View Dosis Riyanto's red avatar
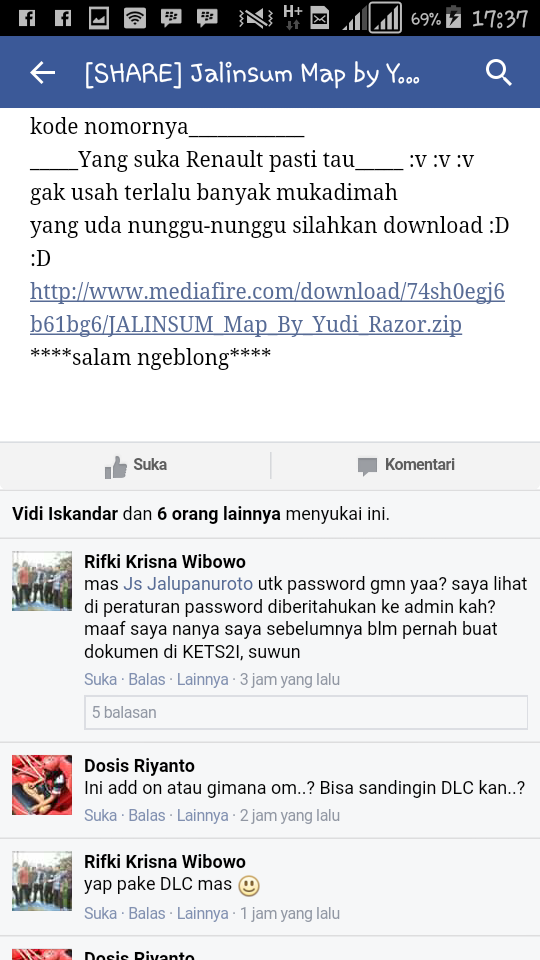 42,784
